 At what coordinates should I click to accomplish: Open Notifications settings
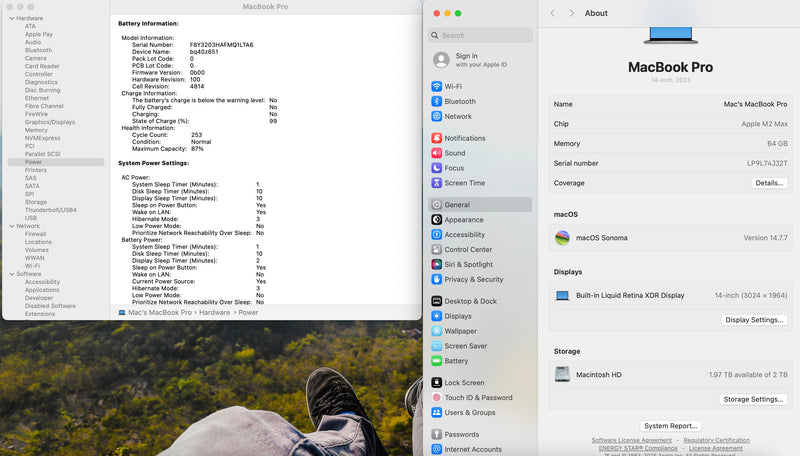click(x=480, y=138)
